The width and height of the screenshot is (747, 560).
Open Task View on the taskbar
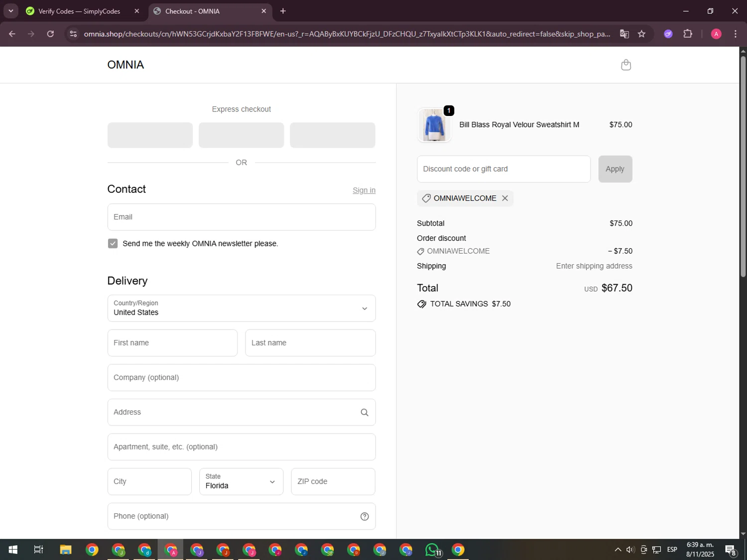tap(38, 550)
